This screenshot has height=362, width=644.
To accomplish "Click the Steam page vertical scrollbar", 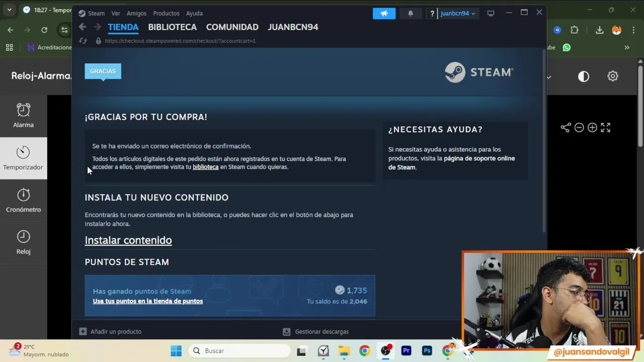I will point(543,141).
